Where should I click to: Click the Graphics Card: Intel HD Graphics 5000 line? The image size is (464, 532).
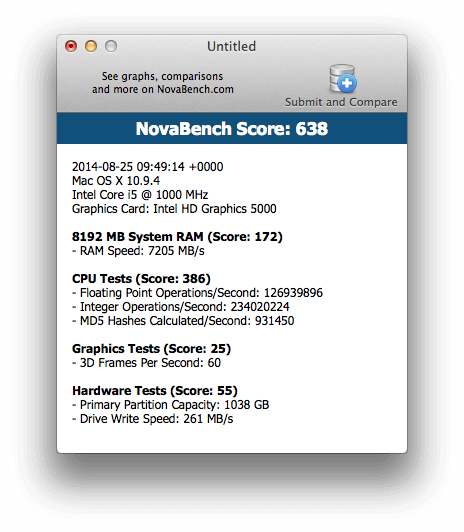pyautogui.click(x=174, y=209)
